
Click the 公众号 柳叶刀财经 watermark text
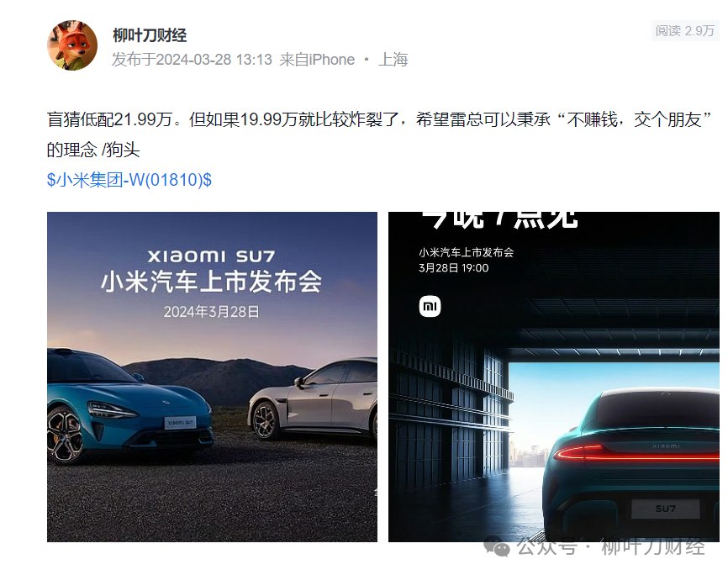611,546
